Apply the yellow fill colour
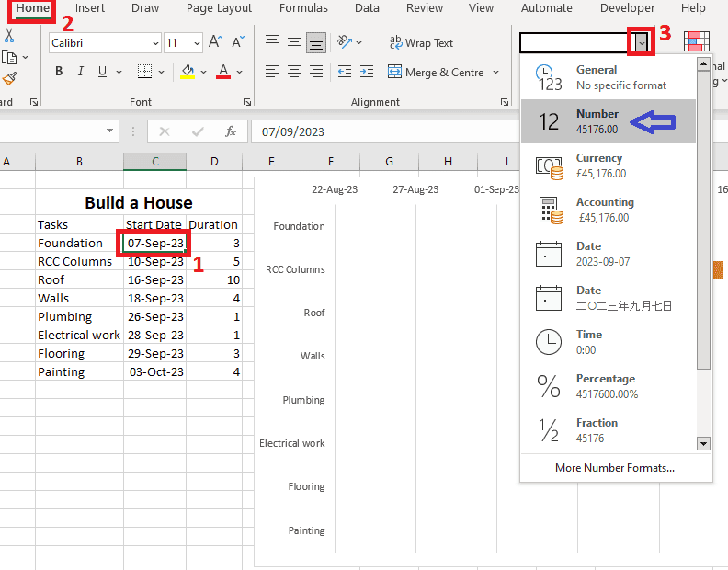 click(x=188, y=72)
